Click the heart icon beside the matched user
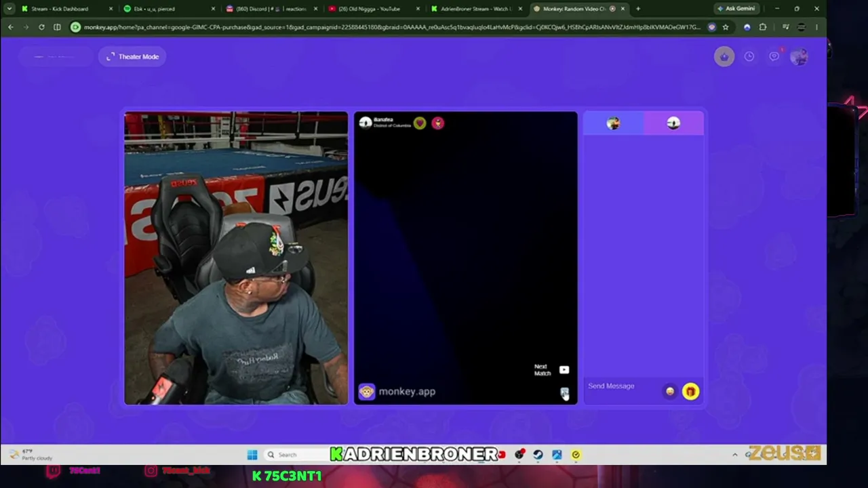Screen dimensions: 868x488 420,123
